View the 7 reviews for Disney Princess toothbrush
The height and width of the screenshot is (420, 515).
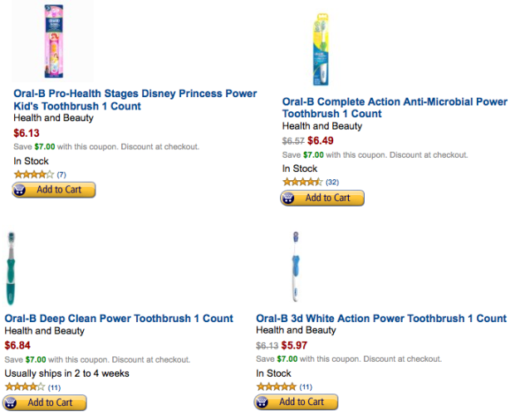[61, 174]
